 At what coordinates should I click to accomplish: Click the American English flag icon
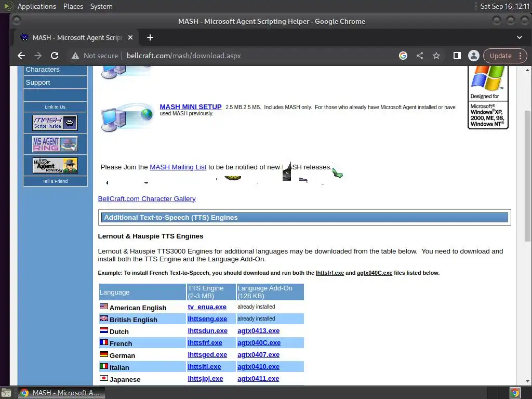(x=104, y=307)
